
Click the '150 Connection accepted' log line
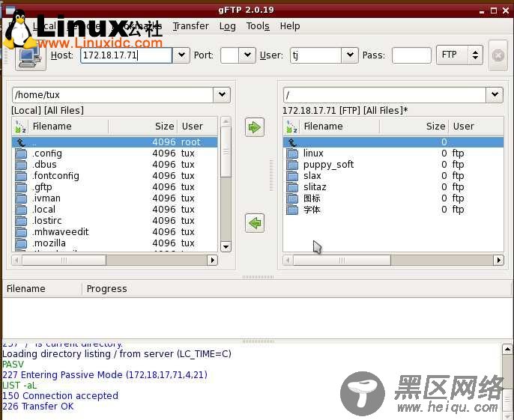[x=60, y=396]
